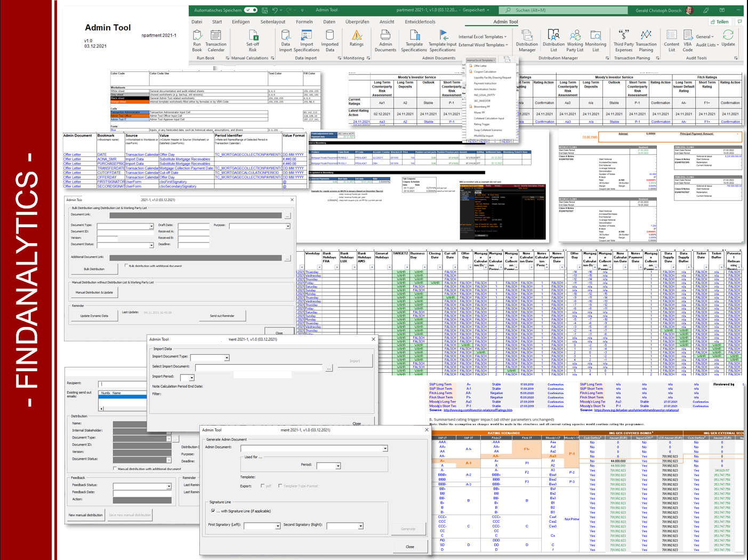Open Set-off Risk calculation

pos(253,36)
